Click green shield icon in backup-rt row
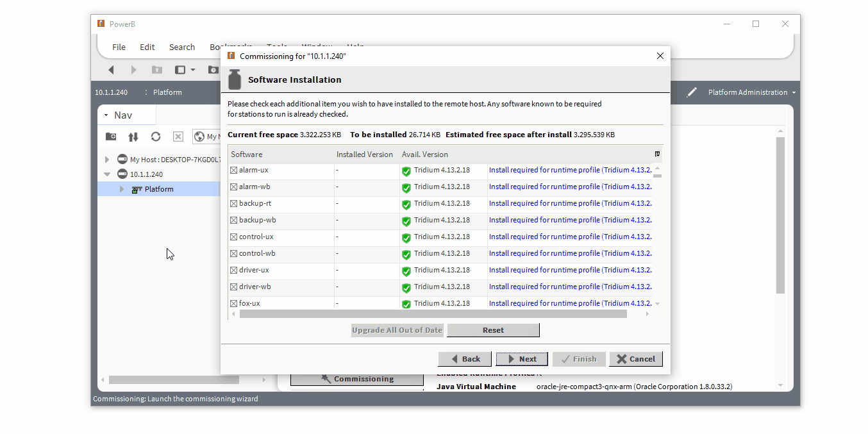 (x=406, y=204)
